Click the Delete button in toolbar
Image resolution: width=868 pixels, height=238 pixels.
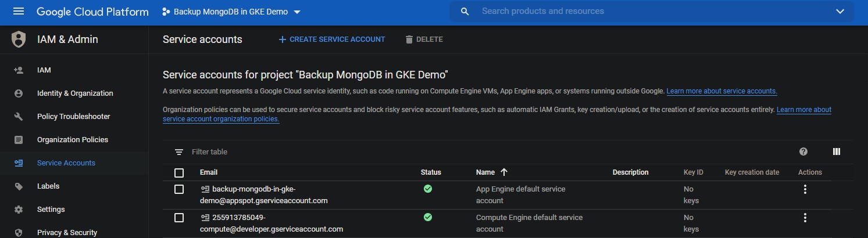coord(424,39)
